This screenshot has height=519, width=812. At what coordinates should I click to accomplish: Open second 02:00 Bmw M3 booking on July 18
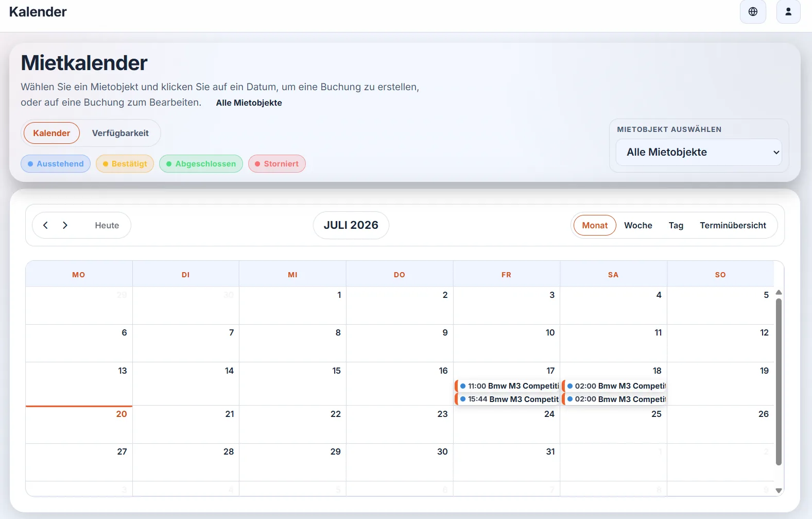[614, 399]
